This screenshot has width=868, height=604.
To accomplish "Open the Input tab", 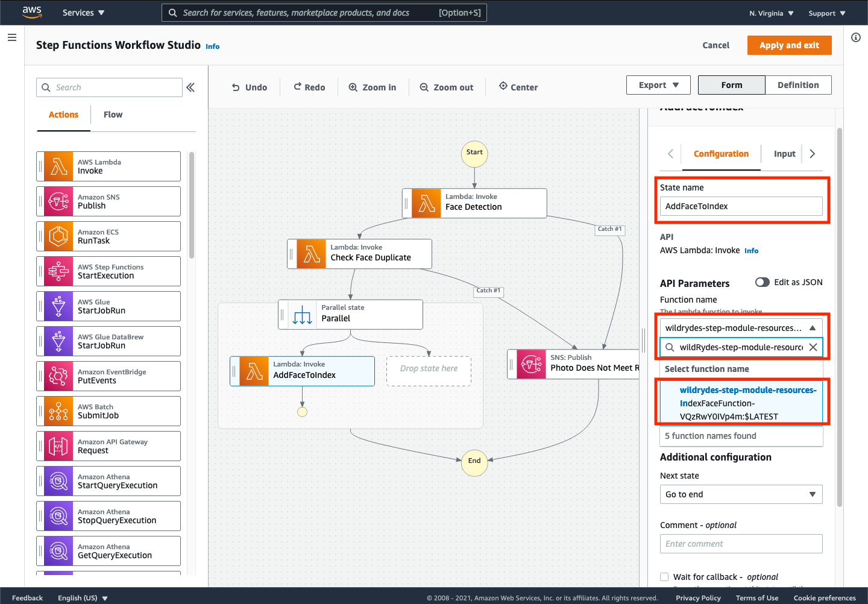I will [x=784, y=154].
